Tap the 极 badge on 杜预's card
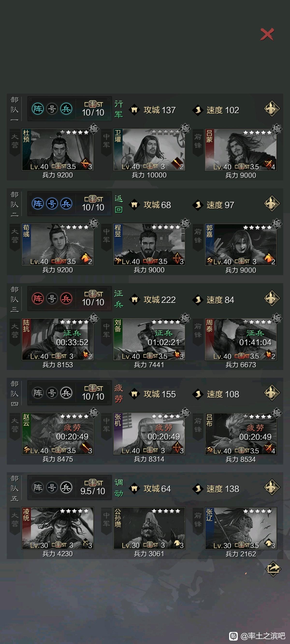Viewport: 290px width, 644px height. (94, 129)
